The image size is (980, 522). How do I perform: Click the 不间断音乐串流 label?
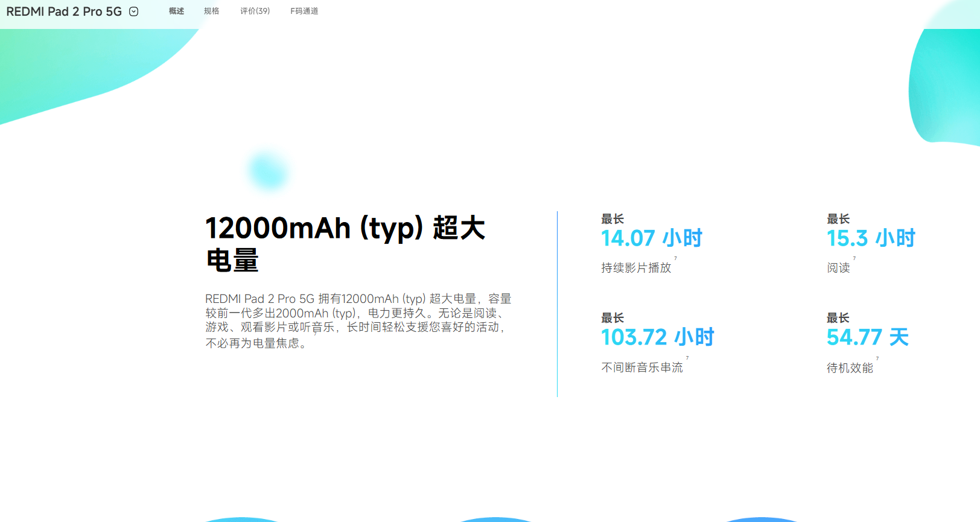642,368
